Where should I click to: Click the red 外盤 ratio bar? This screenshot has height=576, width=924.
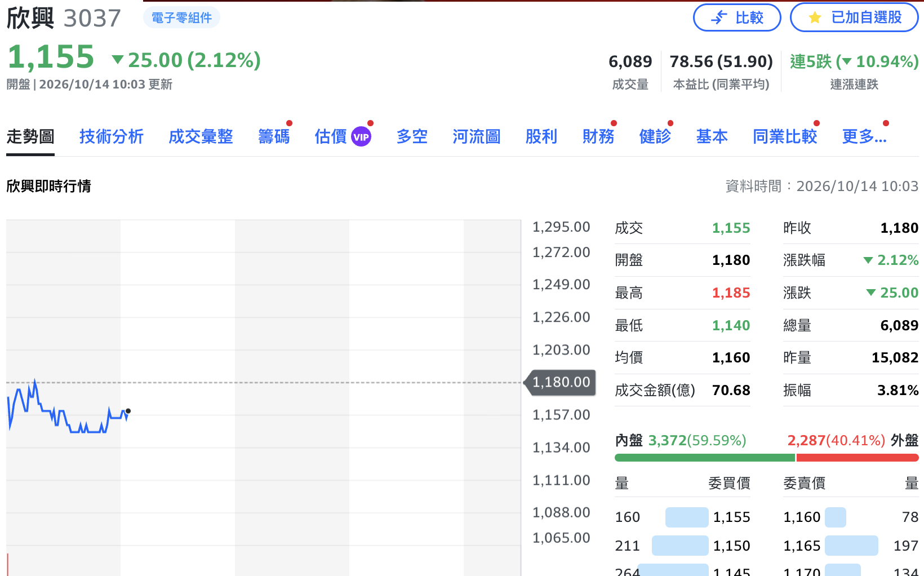(858, 458)
